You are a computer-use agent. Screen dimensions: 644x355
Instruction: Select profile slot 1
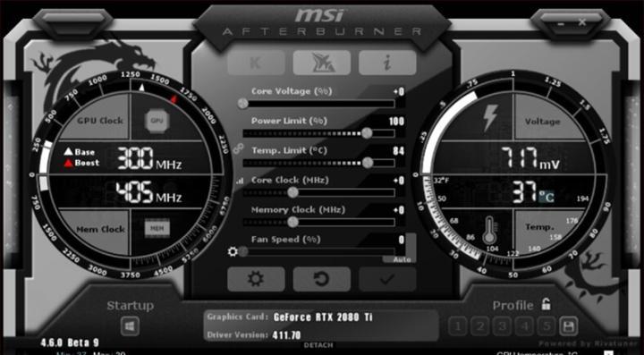(x=458, y=326)
